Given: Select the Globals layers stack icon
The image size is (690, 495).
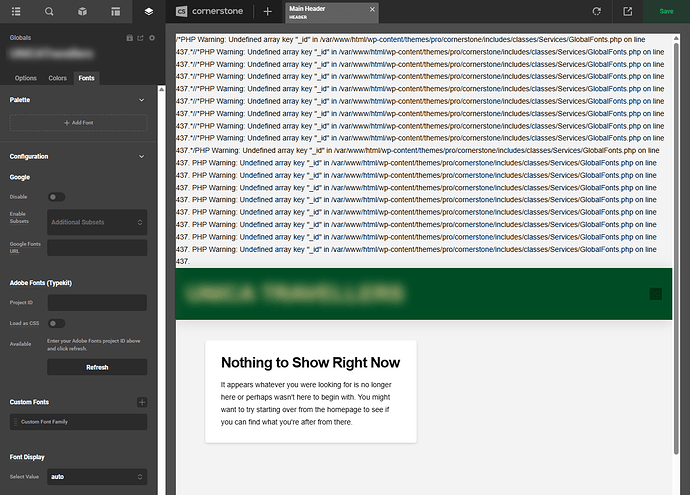Looking at the screenshot, I should click(x=148, y=11).
